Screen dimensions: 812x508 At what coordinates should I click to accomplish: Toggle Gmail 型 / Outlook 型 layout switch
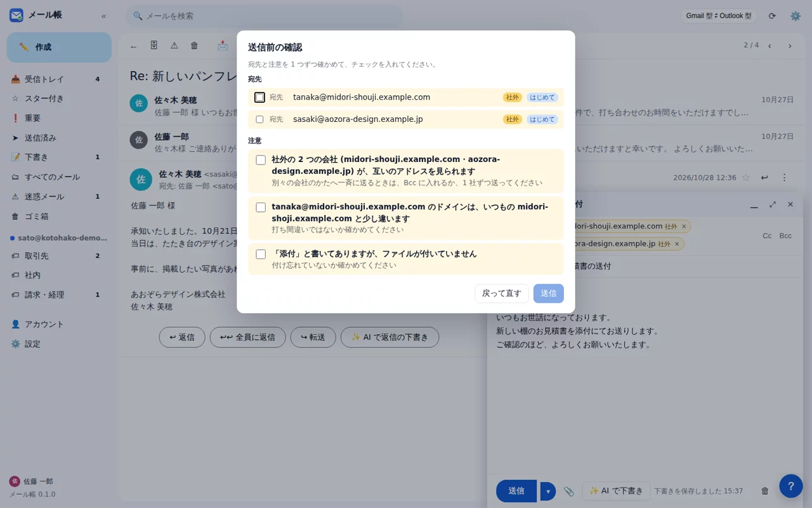click(719, 16)
